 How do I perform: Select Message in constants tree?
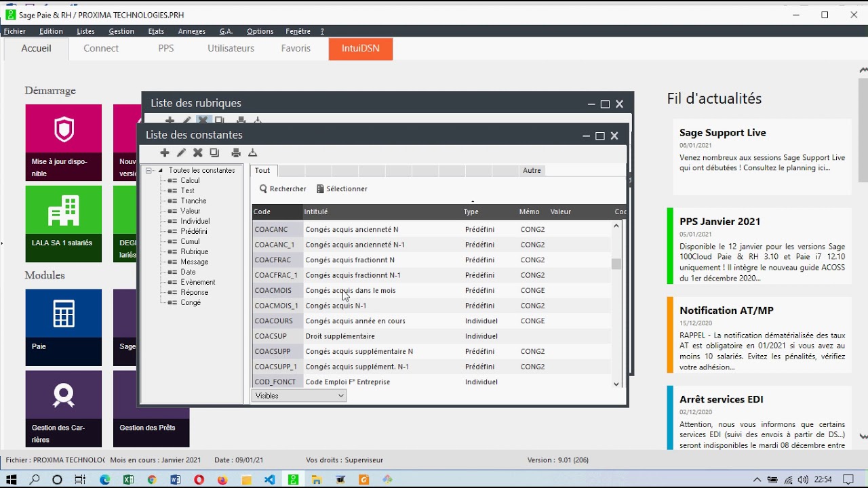click(195, 262)
